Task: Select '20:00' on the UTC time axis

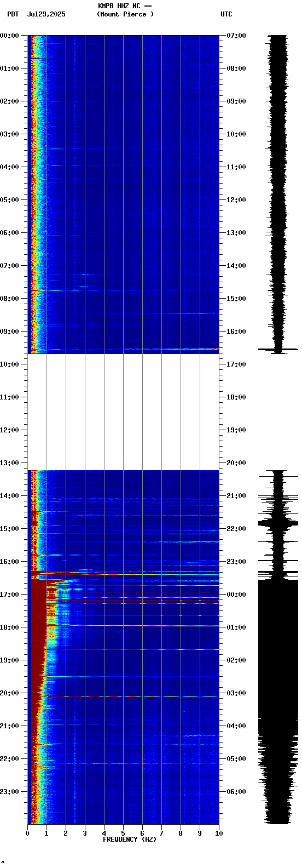Action: tap(236, 463)
